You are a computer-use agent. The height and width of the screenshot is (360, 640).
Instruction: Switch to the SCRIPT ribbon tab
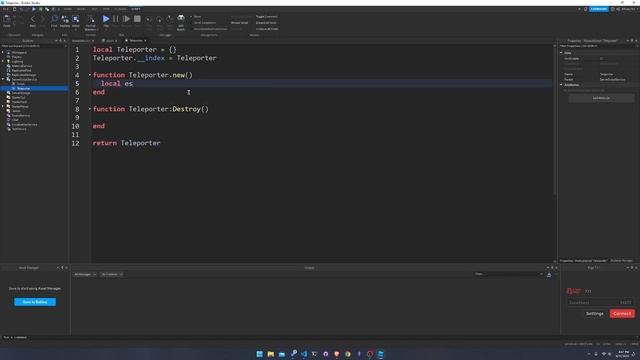point(136,9)
